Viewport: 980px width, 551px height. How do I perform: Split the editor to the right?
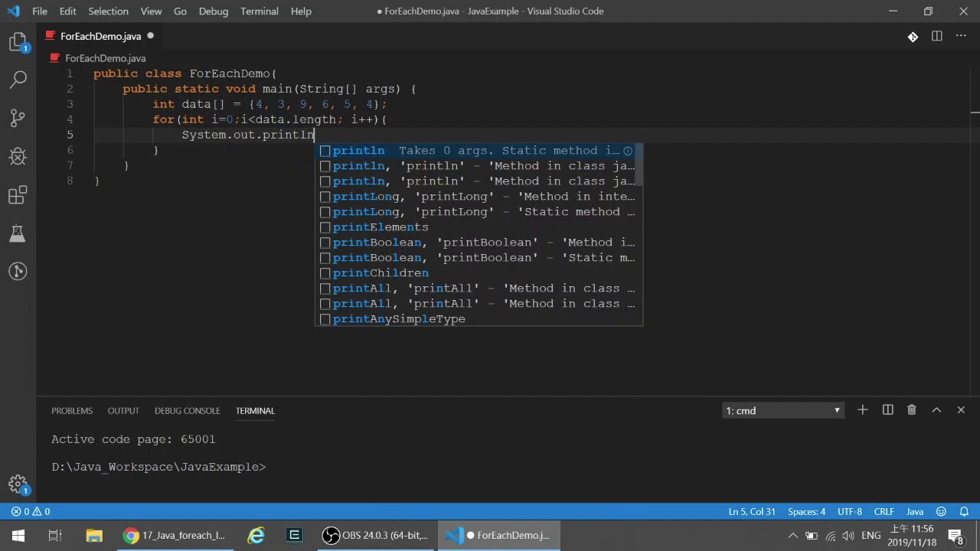[936, 36]
